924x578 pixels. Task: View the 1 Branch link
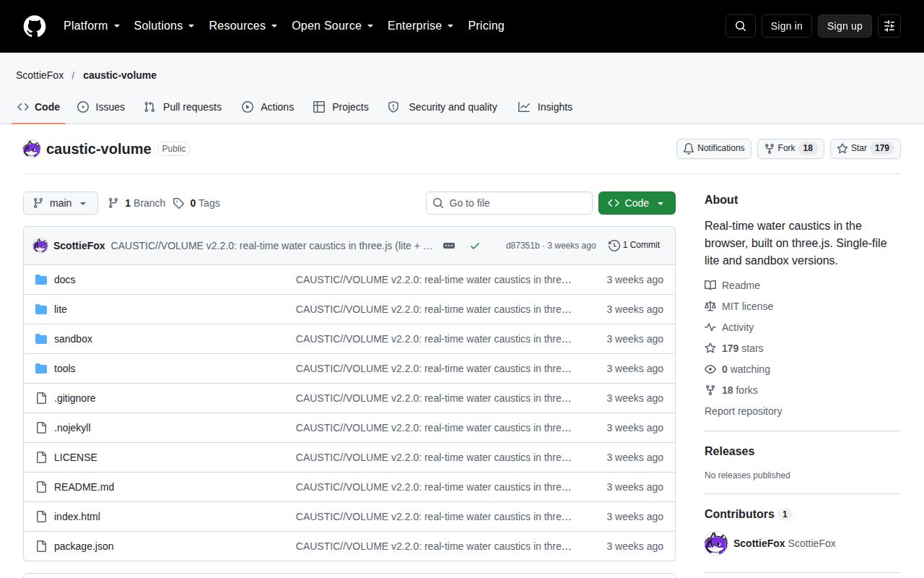[x=136, y=203]
